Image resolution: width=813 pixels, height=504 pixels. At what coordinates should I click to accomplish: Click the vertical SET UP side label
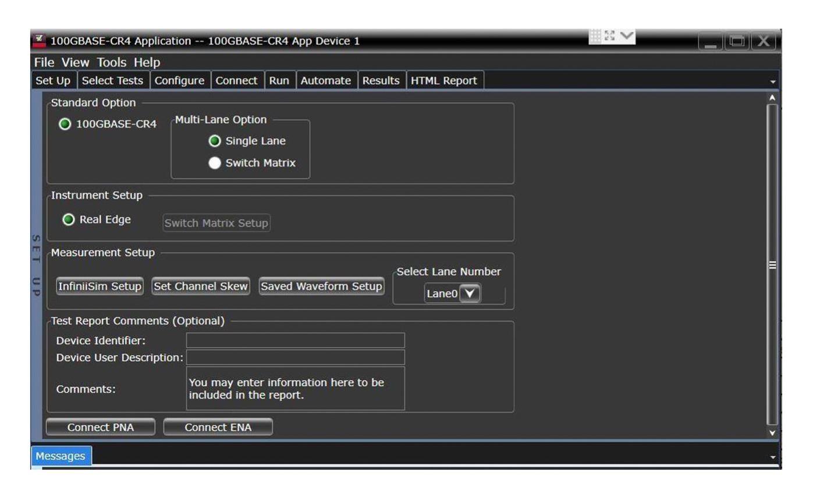pyautogui.click(x=35, y=265)
